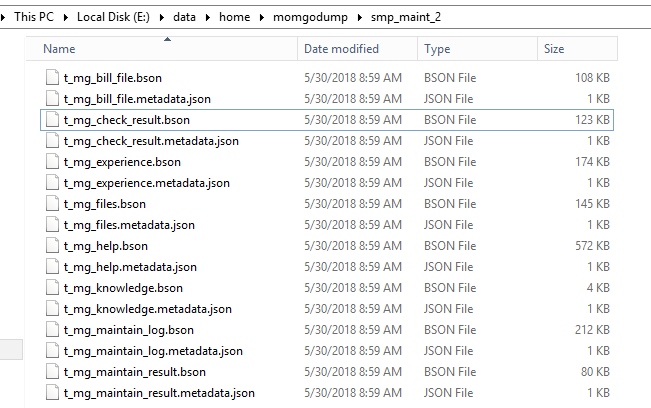The height and width of the screenshot is (408, 651).
Task: Click the t_mg_help.metadata.json file icon
Action: click(52, 267)
